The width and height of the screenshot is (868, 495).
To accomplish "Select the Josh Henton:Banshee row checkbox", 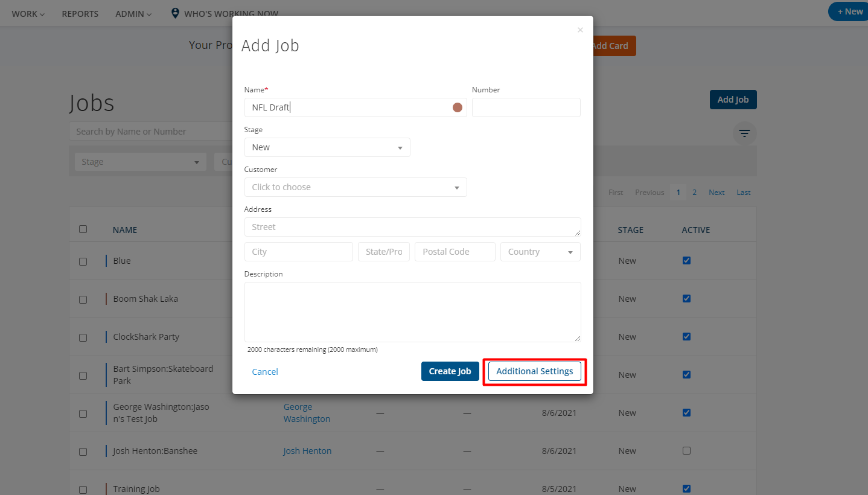I will click(83, 452).
